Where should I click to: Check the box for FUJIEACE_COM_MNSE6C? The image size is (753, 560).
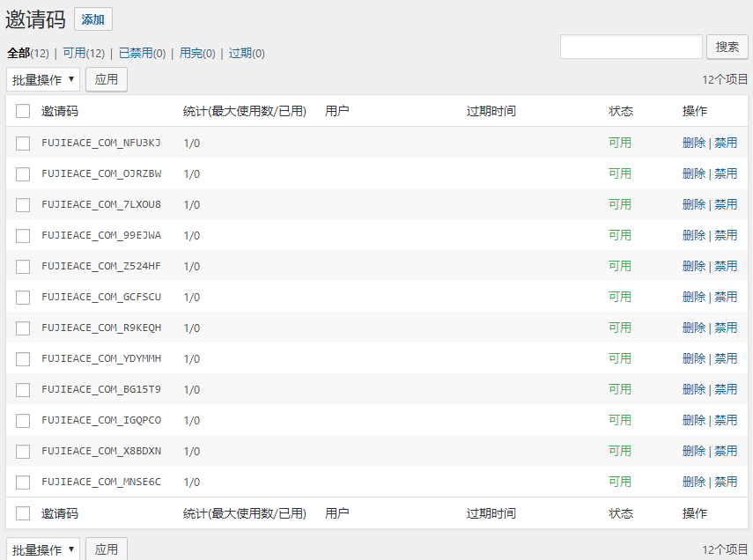pyautogui.click(x=23, y=482)
